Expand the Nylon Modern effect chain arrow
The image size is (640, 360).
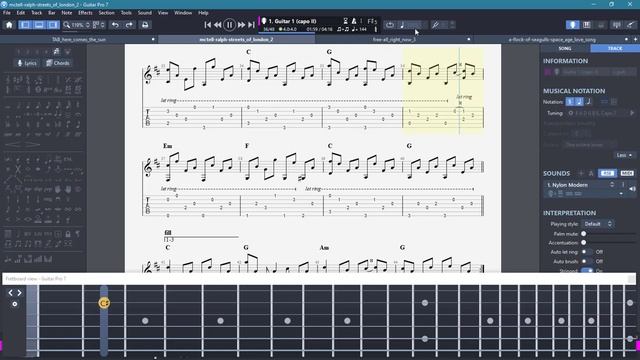click(x=621, y=194)
